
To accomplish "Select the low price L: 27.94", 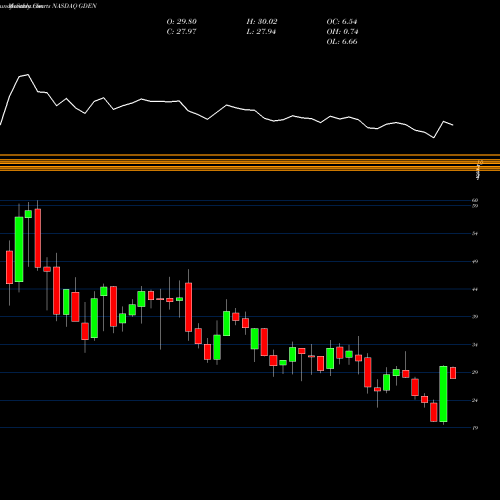I will tap(261, 32).
